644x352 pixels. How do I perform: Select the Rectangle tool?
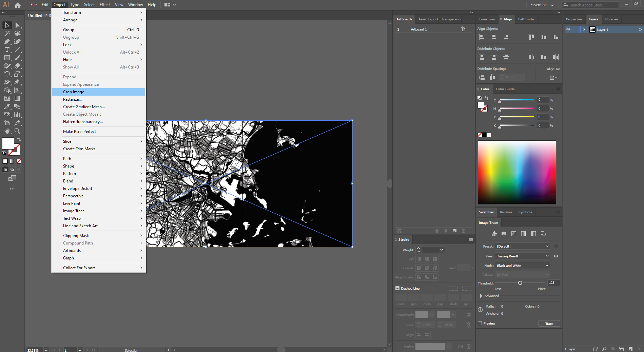point(7,58)
